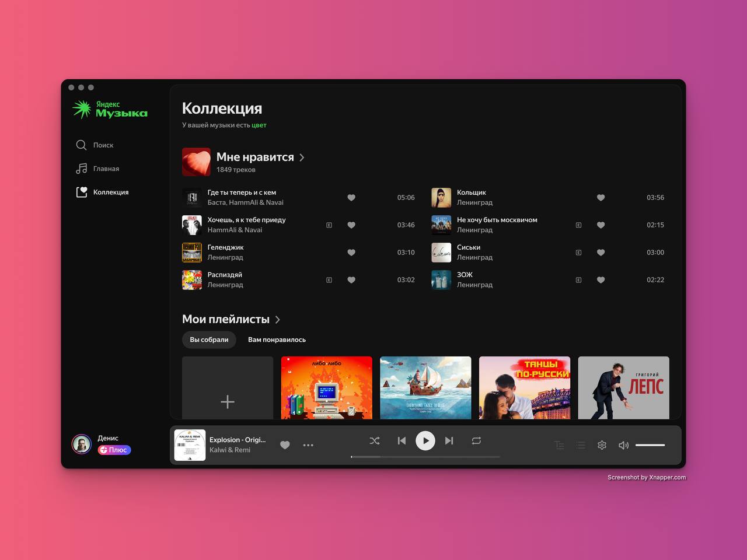747x560 pixels.
Task: Toggle like on Сиськи track
Action: [601, 253]
